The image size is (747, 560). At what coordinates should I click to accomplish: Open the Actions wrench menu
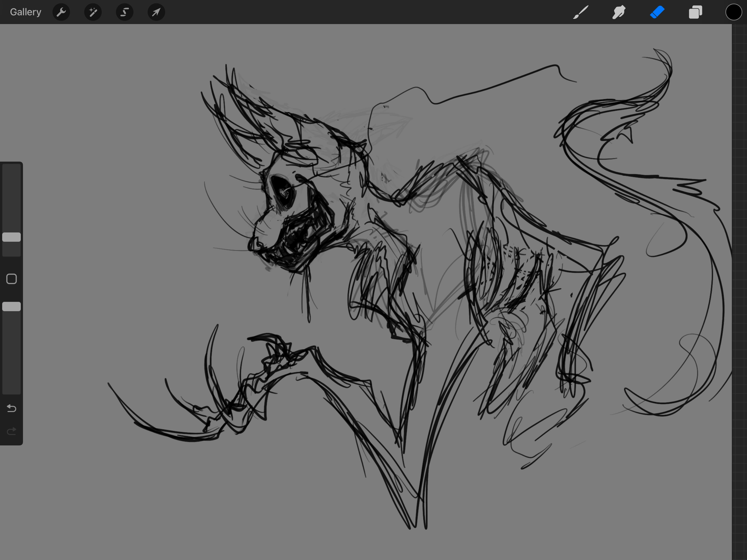pos(61,12)
